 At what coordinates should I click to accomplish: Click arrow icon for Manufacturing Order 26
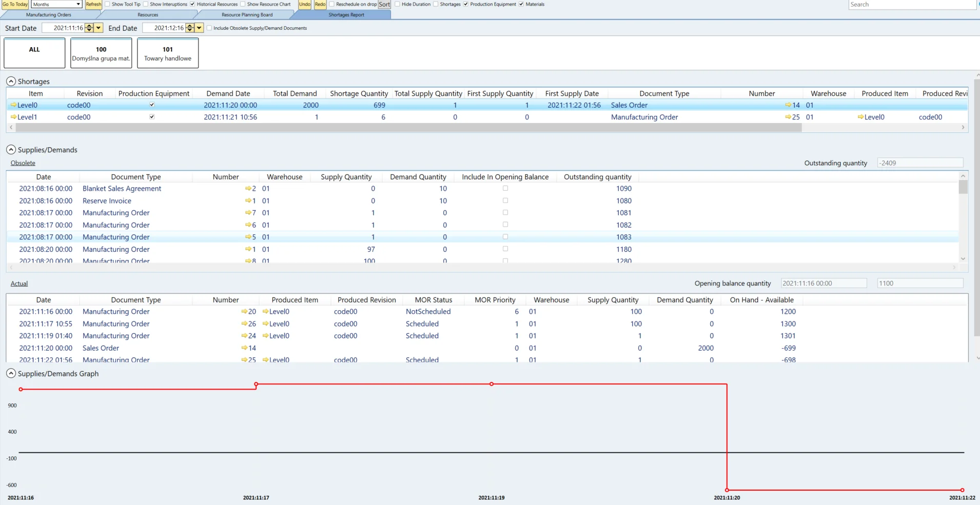coord(244,324)
